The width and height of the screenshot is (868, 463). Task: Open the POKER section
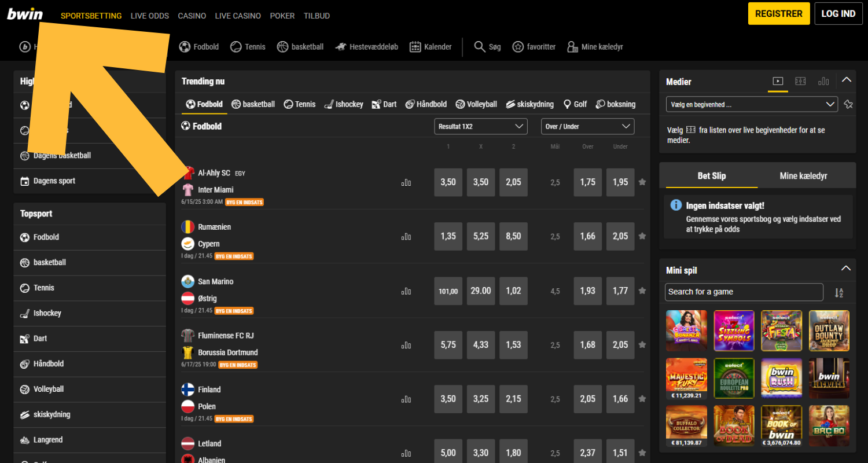click(282, 16)
